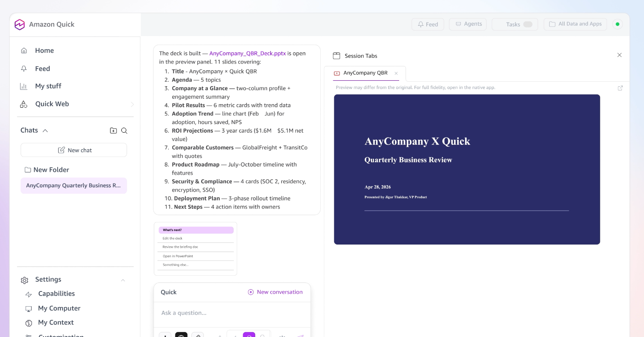Viewport: 644px width, 337px height.
Task: Click the Company at a Glance item
Action: click(x=231, y=92)
